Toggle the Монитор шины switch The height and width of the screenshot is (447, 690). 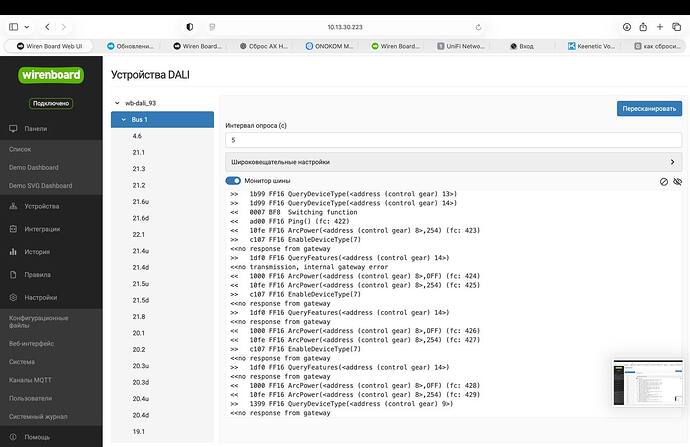click(x=233, y=181)
